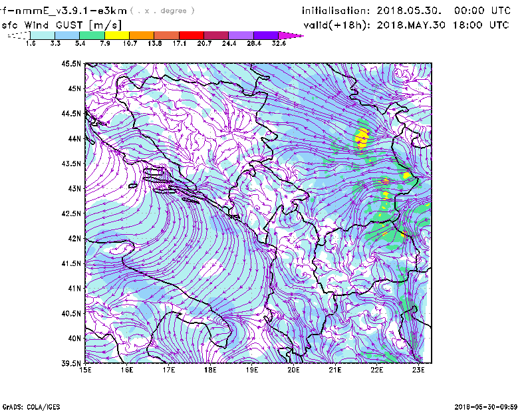The width and height of the screenshot is (532, 411).
Task: Click the 21E longitude label
Action: click(x=335, y=370)
